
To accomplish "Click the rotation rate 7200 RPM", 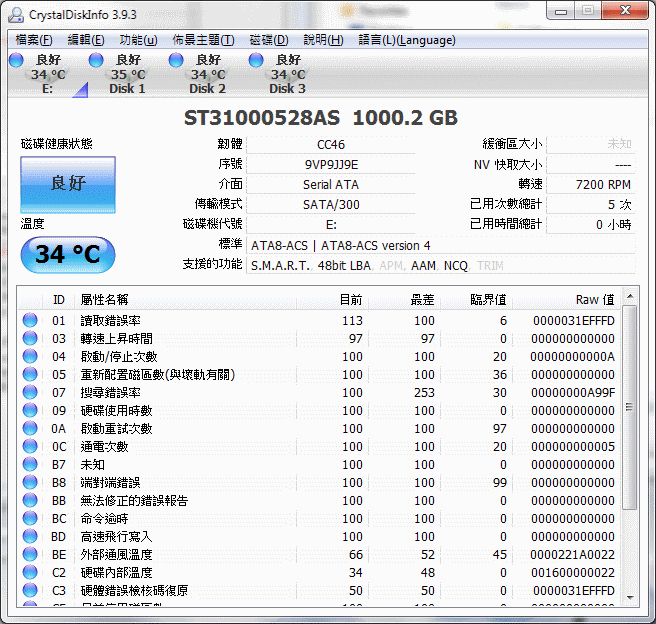I will 591,184.
